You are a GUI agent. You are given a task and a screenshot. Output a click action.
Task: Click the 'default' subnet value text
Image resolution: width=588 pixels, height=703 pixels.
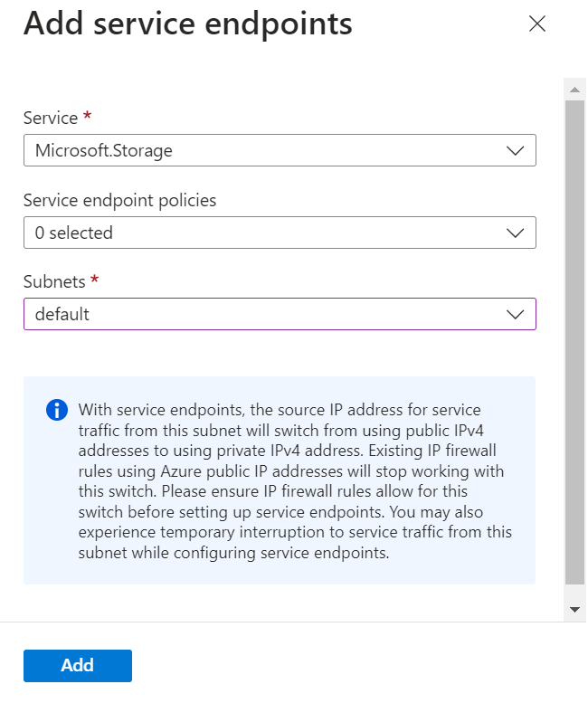pyautogui.click(x=62, y=315)
